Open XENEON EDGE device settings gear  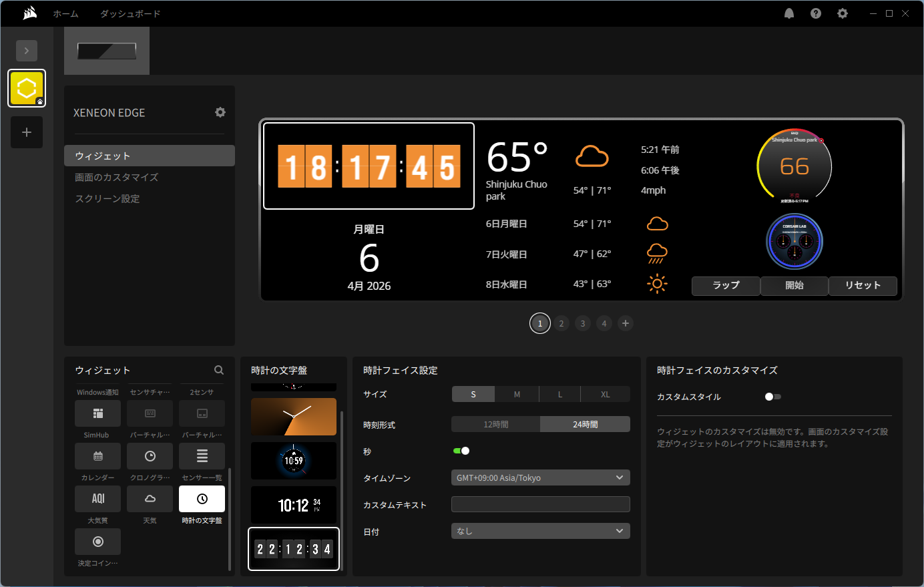coord(220,112)
